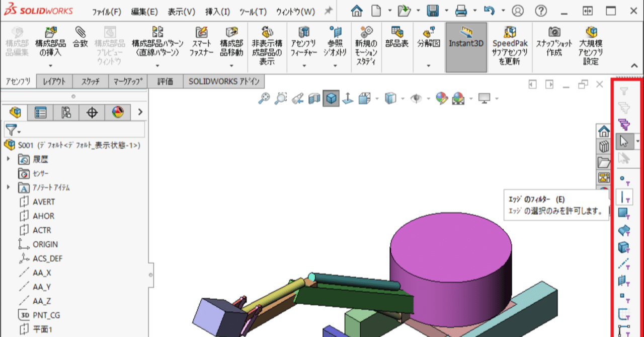Click the Undo arrow icon

click(490, 11)
